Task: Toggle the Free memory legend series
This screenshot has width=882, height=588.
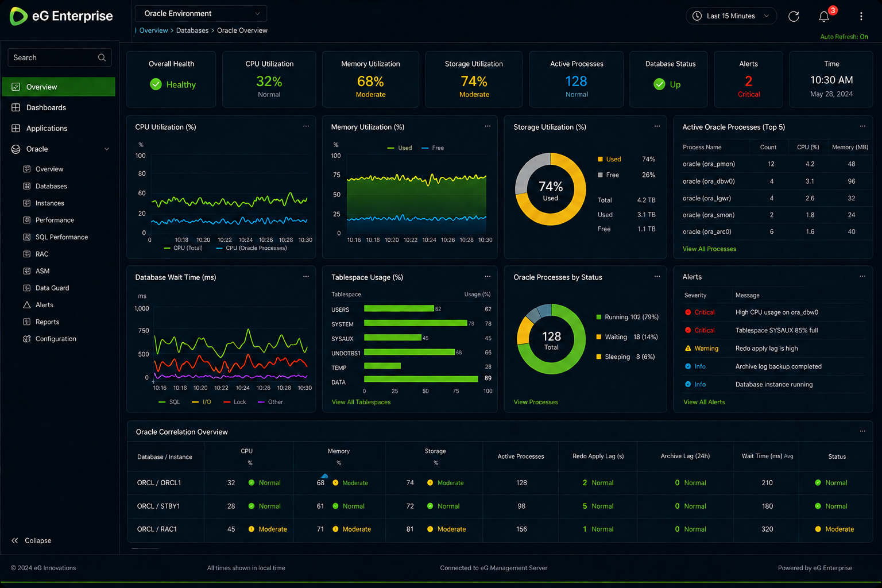Action: point(433,148)
